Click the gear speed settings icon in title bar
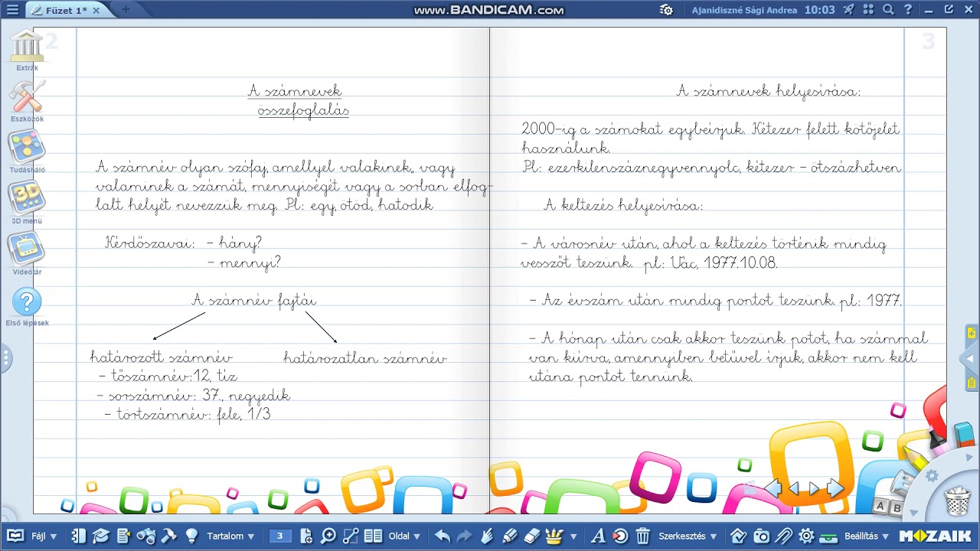Image resolution: width=980 pixels, height=551 pixels. coord(666,10)
